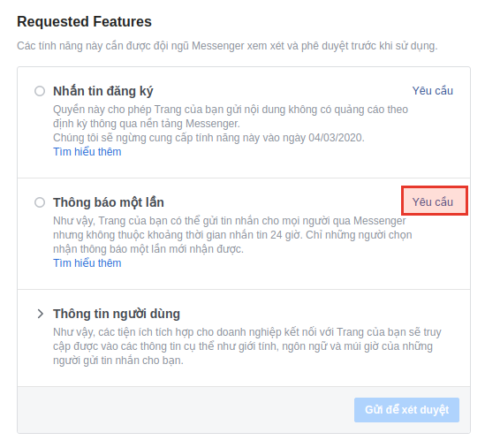The width and height of the screenshot is (485, 448).
Task: Click the Thông báo một lần title
Action: tap(109, 202)
